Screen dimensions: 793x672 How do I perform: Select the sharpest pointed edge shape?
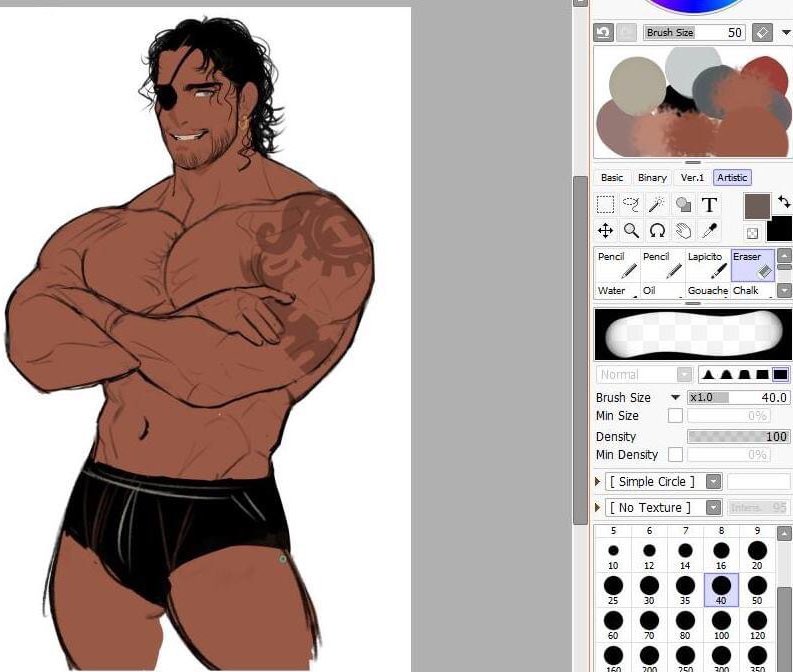(708, 374)
